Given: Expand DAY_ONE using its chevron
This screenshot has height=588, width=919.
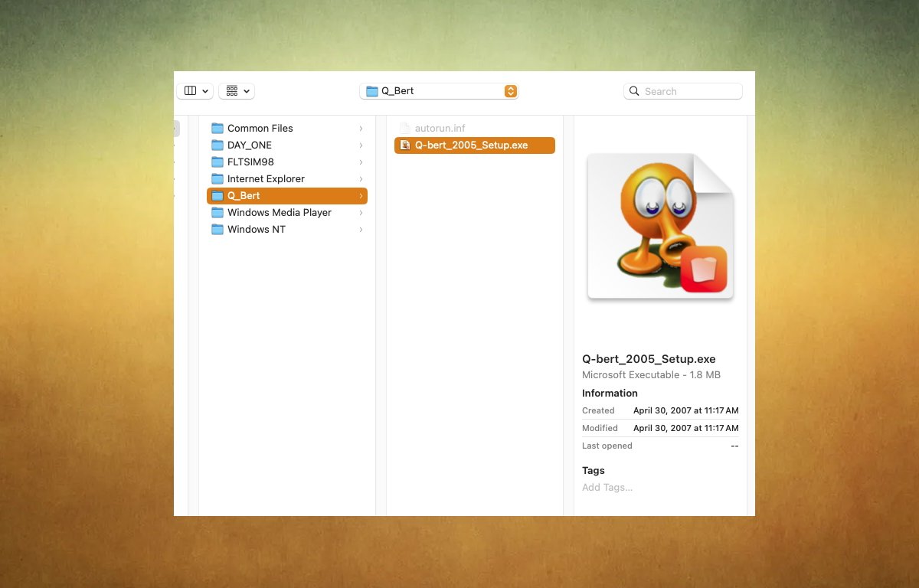Looking at the screenshot, I should click(361, 145).
